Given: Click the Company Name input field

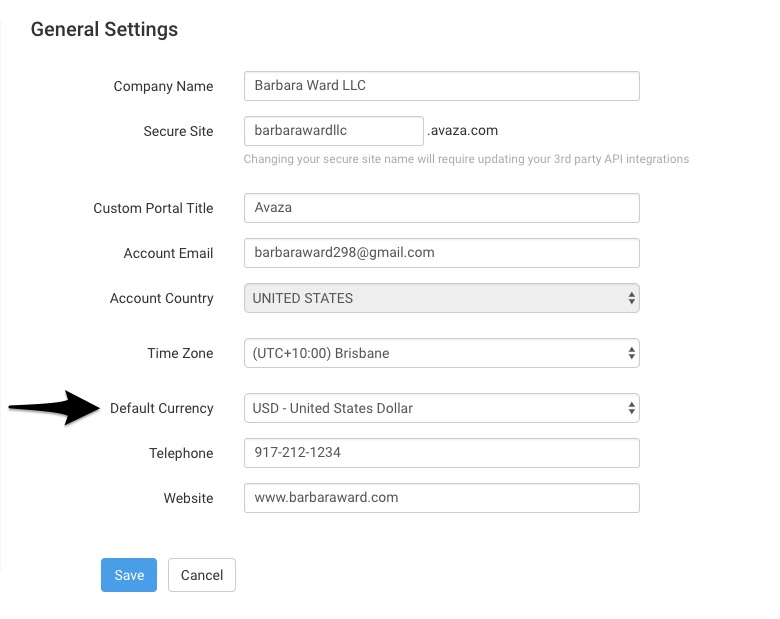Looking at the screenshot, I should click(x=442, y=86).
